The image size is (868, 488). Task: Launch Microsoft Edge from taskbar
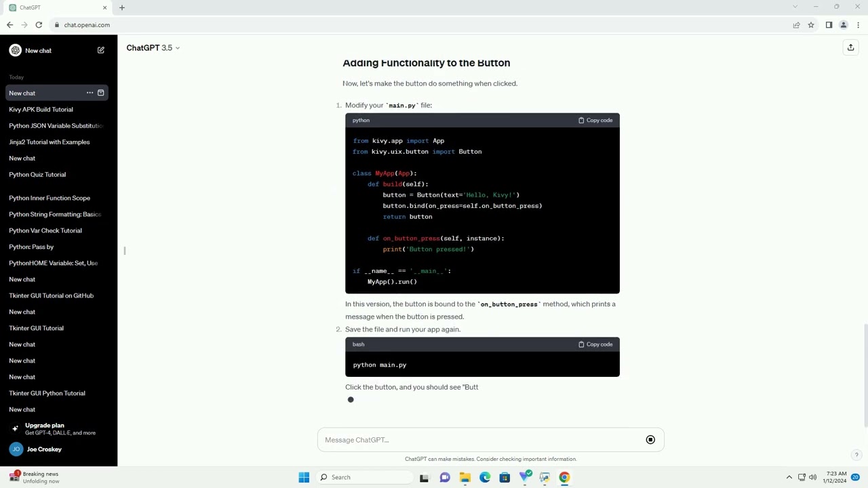[485, 477]
